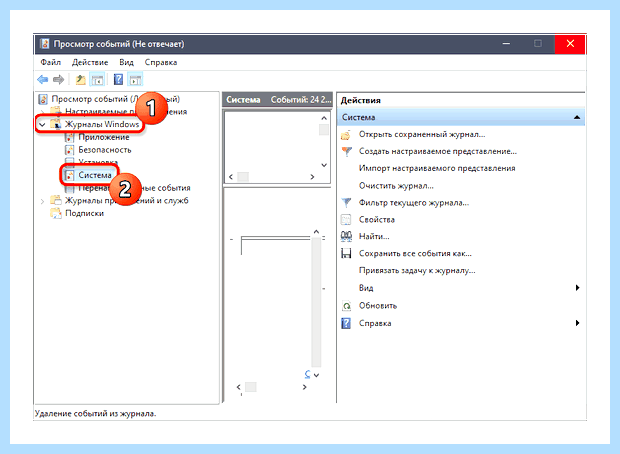Click the question mark icon beside Справка action

point(346,323)
